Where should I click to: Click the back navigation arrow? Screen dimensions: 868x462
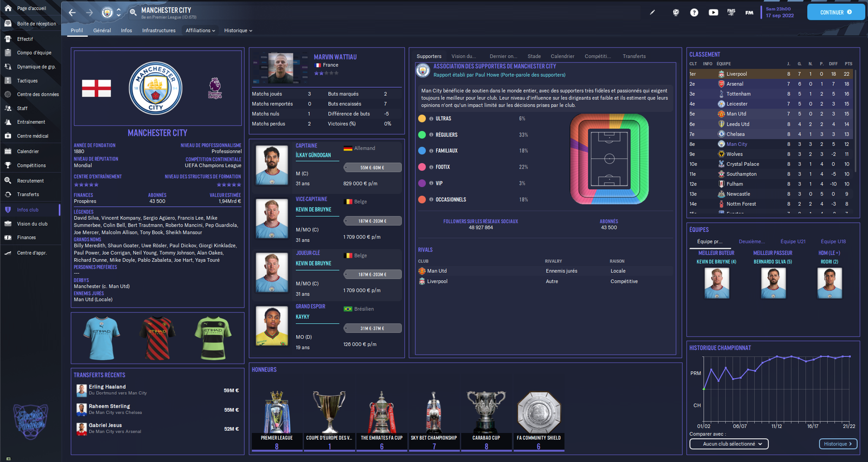(x=72, y=12)
